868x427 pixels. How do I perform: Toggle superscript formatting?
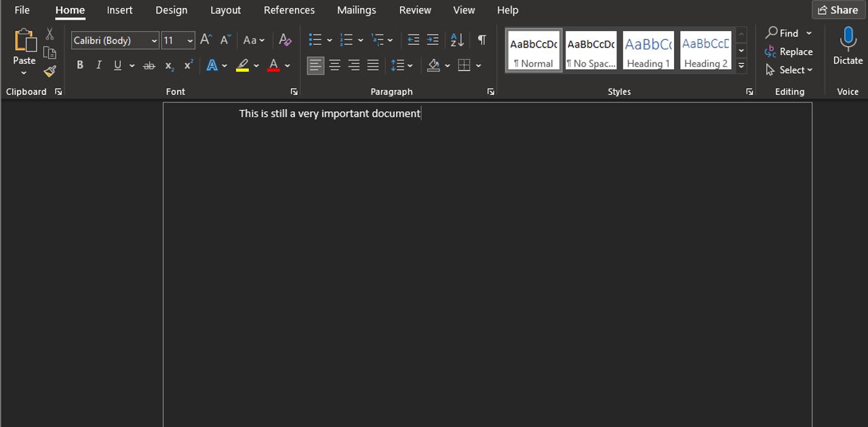[187, 65]
